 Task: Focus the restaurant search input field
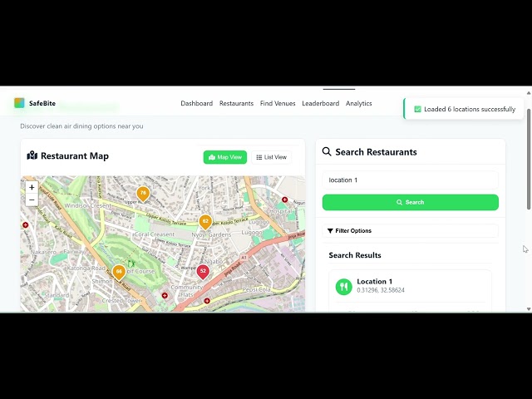click(x=410, y=180)
